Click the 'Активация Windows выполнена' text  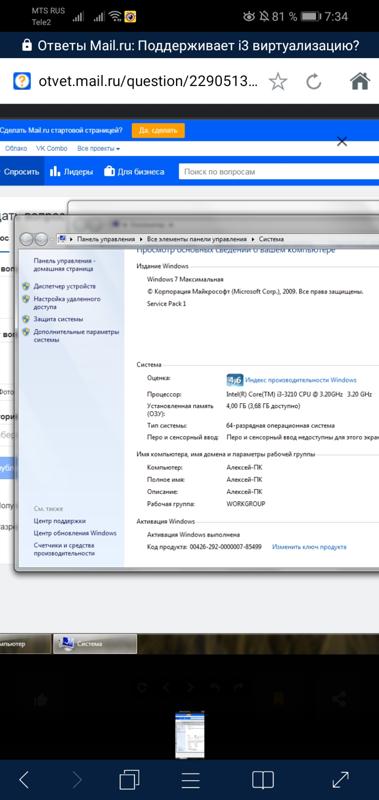193,535
